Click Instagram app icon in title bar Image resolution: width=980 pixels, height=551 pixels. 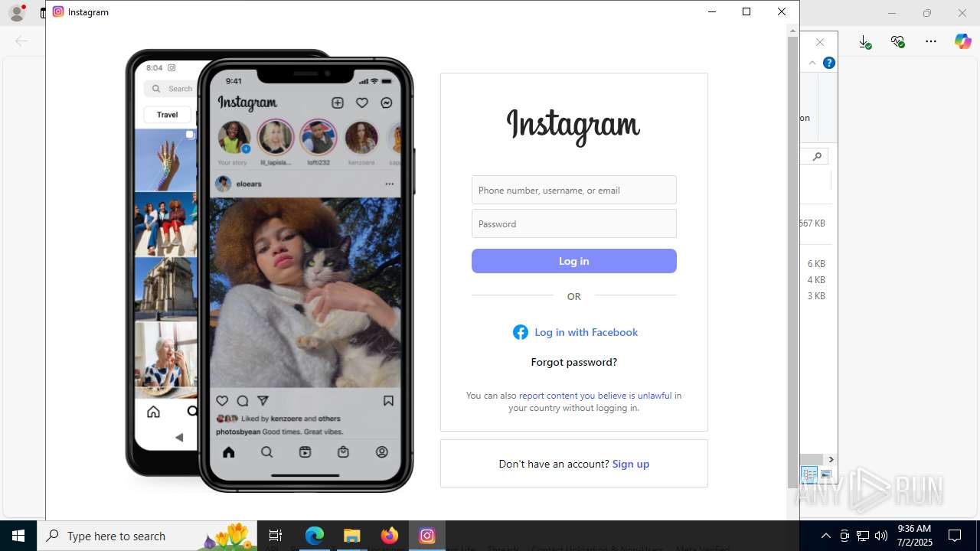(x=58, y=11)
